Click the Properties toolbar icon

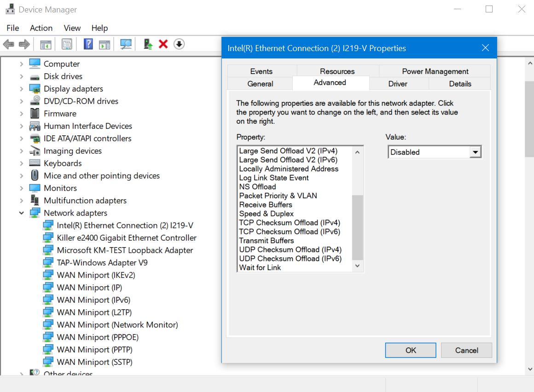coord(67,44)
